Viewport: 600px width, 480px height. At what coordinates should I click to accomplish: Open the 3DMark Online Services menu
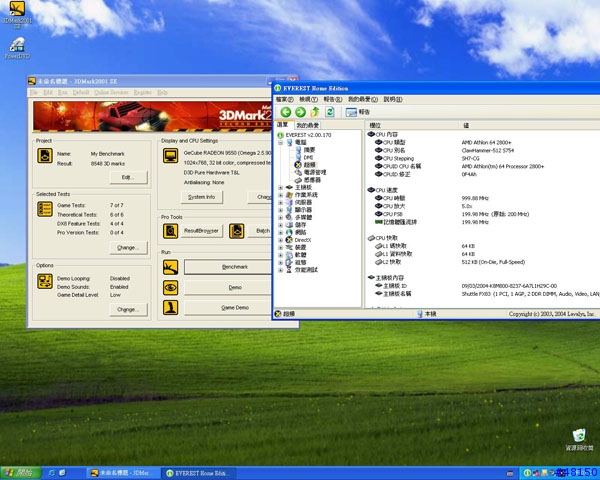(111, 92)
